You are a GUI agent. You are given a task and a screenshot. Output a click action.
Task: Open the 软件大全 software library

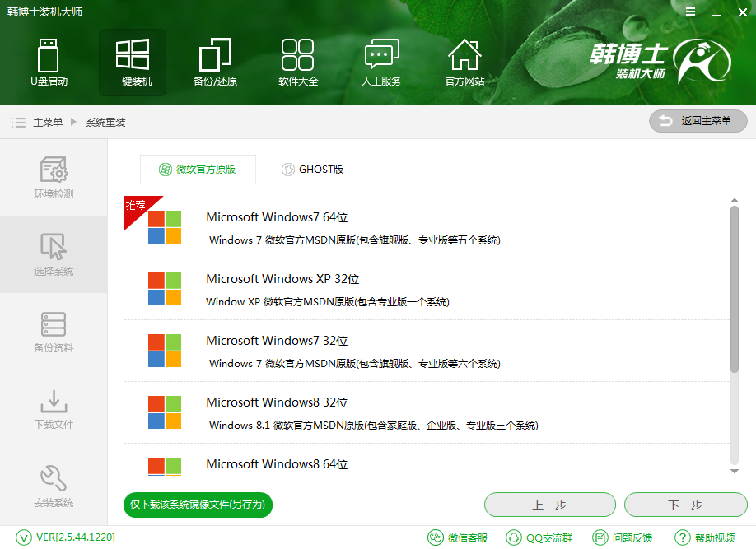(298, 63)
